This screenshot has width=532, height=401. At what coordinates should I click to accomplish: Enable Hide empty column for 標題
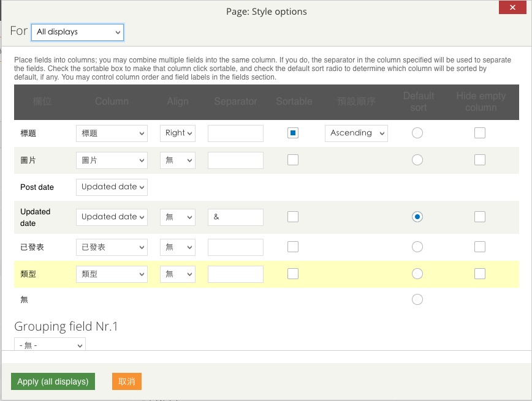click(480, 133)
